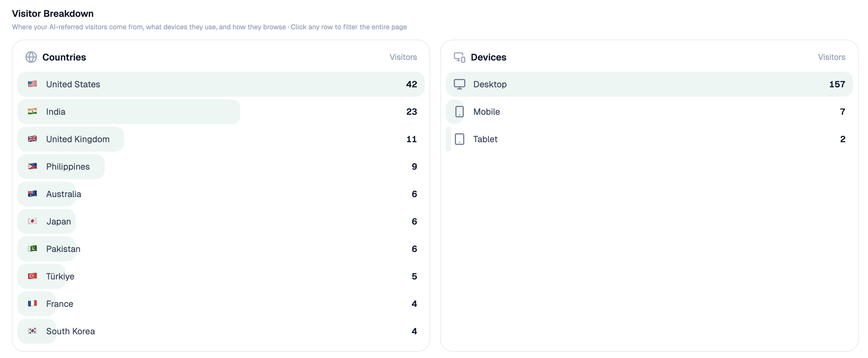Viewport: 868px width, 358px height.
Task: Click the South Korea flag icon
Action: pyautogui.click(x=32, y=331)
